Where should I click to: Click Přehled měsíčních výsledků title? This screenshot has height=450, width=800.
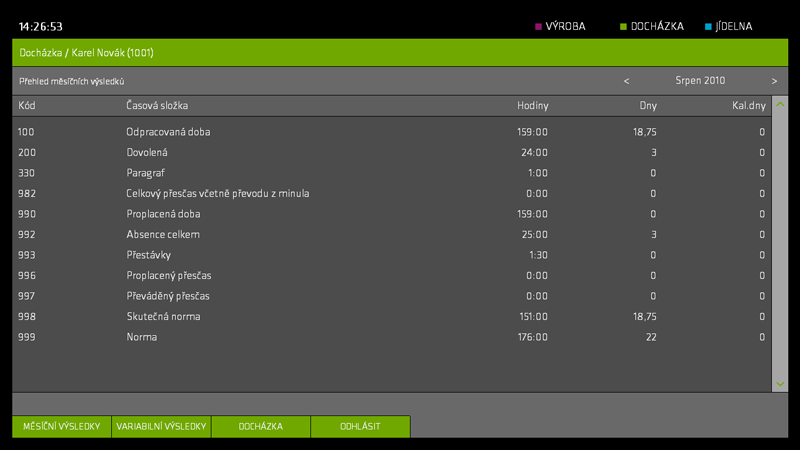click(71, 81)
